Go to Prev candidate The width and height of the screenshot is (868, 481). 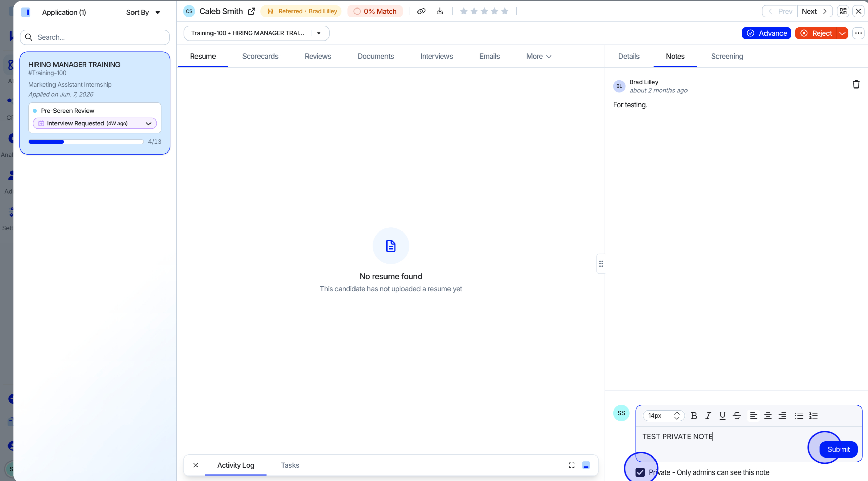[x=779, y=11]
